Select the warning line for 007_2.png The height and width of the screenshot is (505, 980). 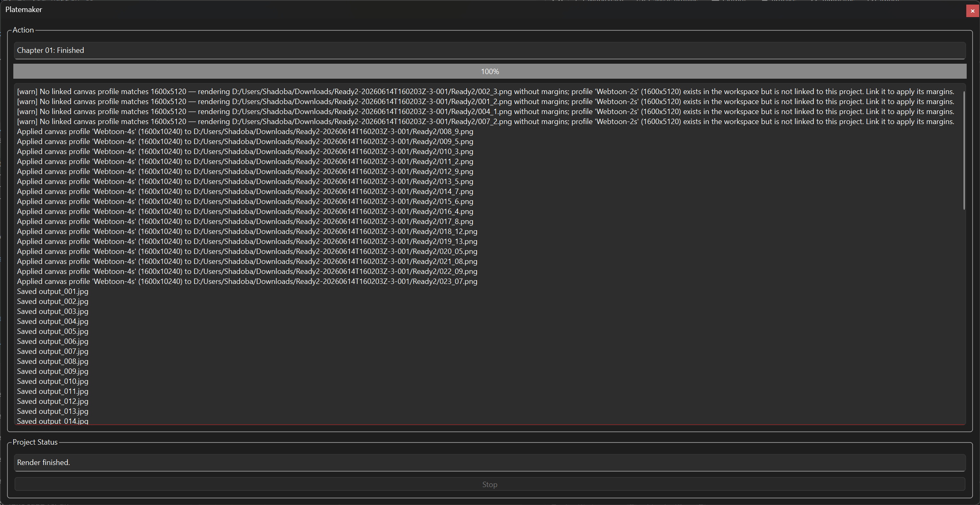485,122
